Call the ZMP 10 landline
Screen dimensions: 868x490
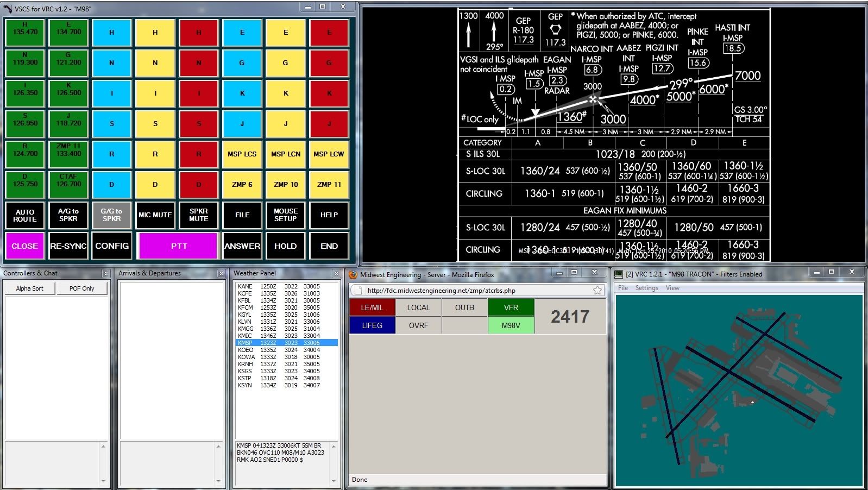tap(286, 184)
